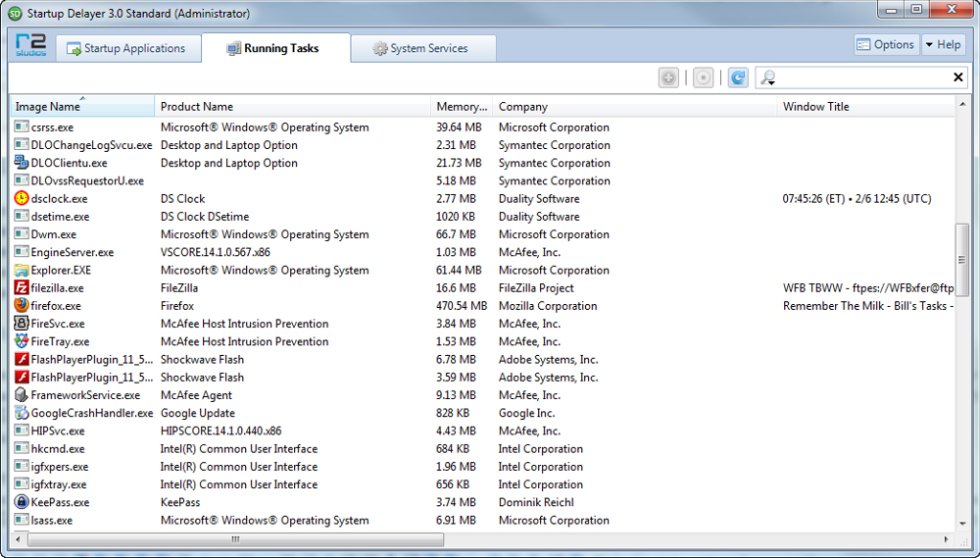Click Startup Delayer title bar icon
980x558 pixels.
pyautogui.click(x=15, y=13)
